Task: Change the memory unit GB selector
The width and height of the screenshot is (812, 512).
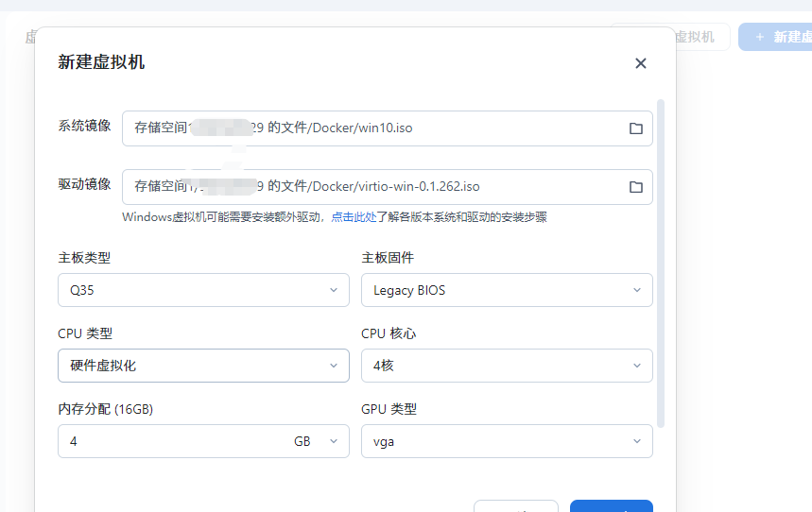Action: [315, 441]
